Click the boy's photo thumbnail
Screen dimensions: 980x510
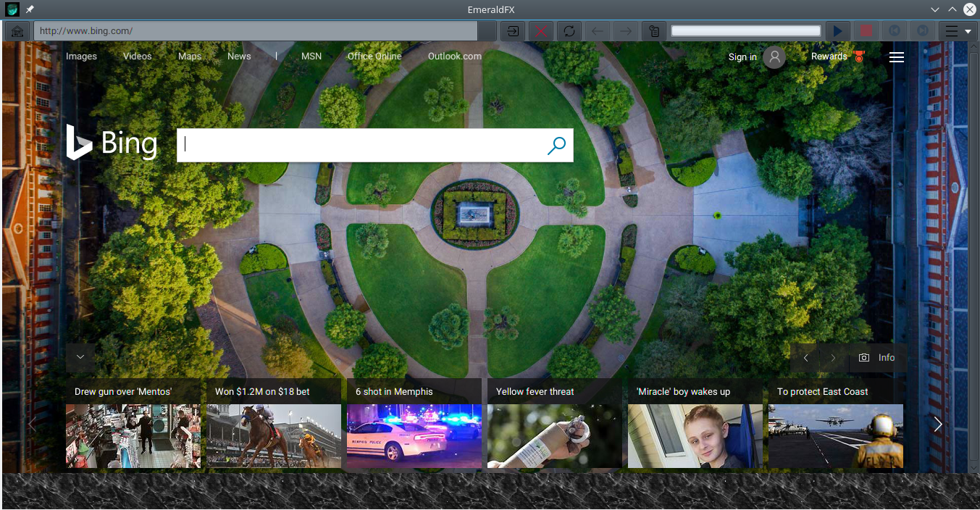pyautogui.click(x=695, y=436)
